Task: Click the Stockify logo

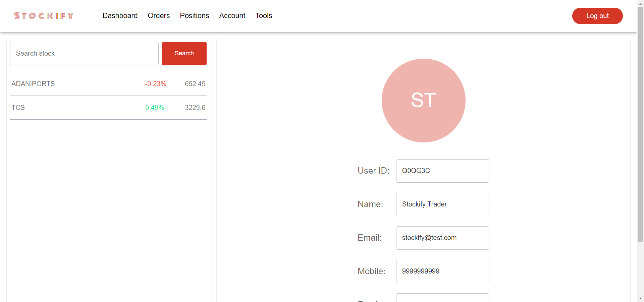Action: tap(43, 15)
